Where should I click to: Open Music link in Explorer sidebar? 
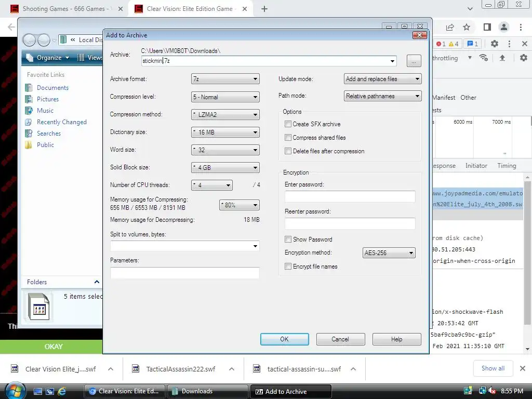(45, 111)
